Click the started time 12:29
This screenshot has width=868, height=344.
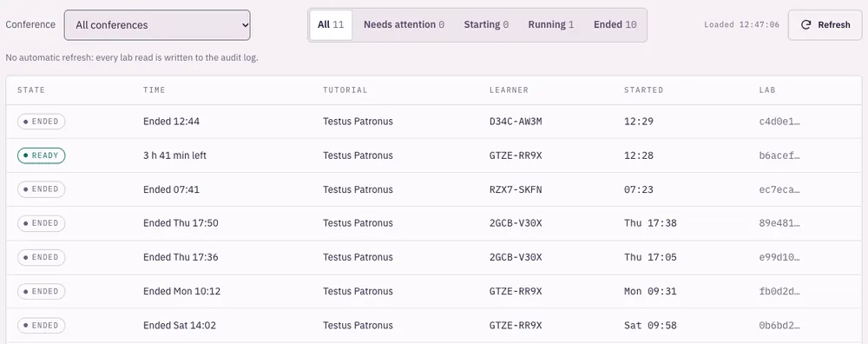[638, 122]
